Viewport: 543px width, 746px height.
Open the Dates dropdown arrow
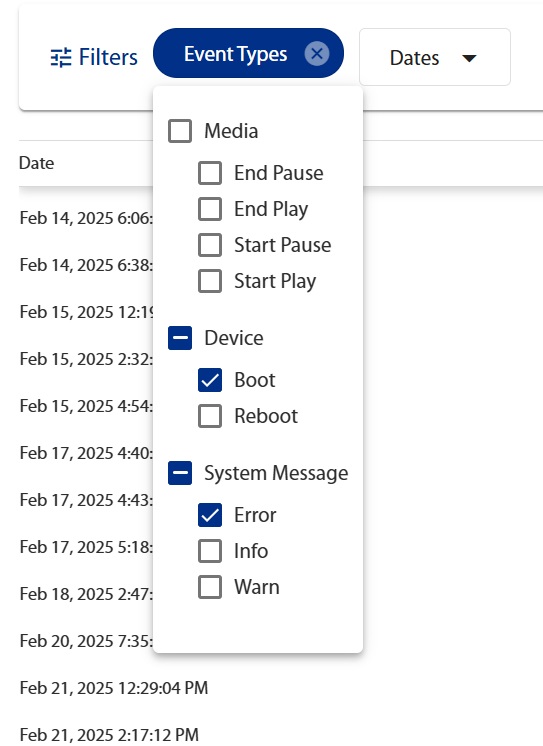tap(469, 58)
